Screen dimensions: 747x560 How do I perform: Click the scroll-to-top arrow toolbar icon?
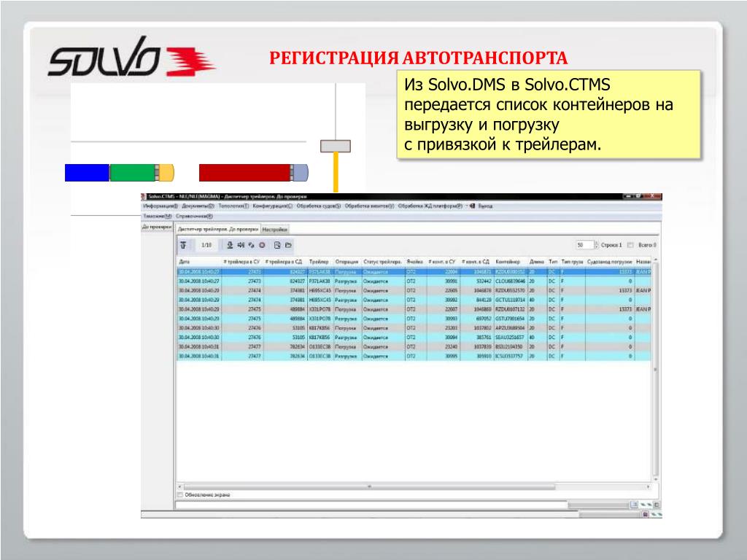(183, 245)
